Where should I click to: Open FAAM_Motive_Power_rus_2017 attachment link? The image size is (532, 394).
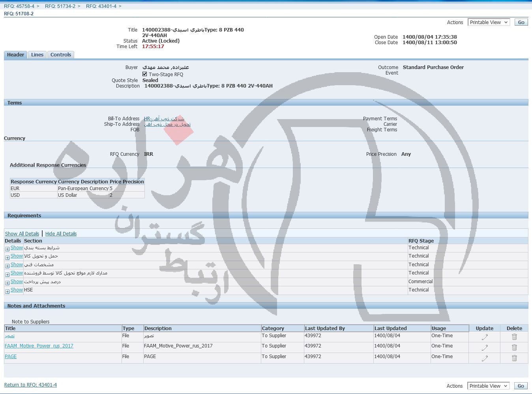pos(39,346)
